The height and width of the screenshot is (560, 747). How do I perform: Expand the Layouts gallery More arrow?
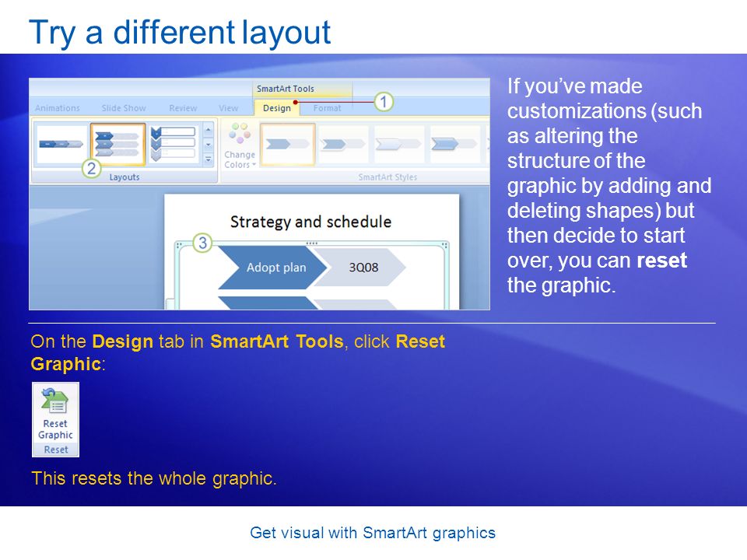209,159
